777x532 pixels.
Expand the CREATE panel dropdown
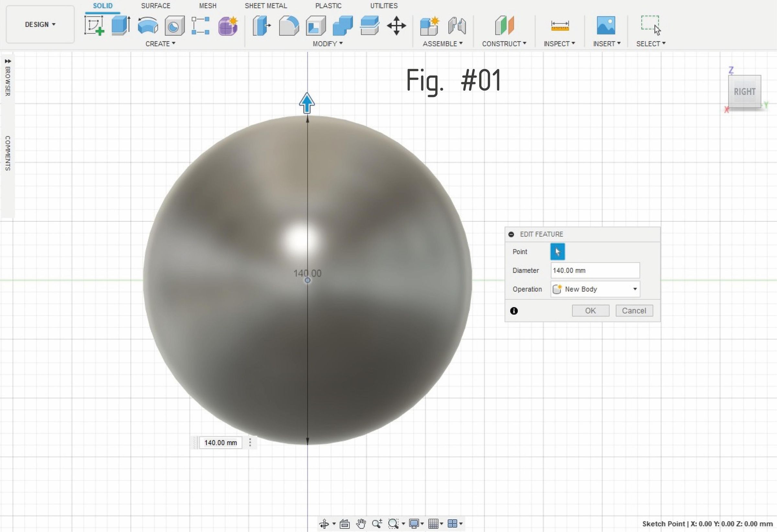[161, 43]
